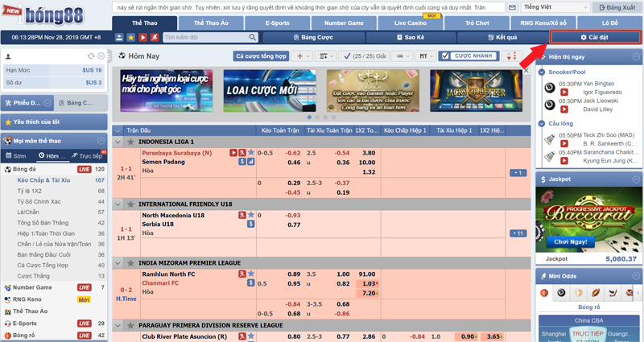Favorite the Persebaya Surabaya match star

(x=251, y=153)
